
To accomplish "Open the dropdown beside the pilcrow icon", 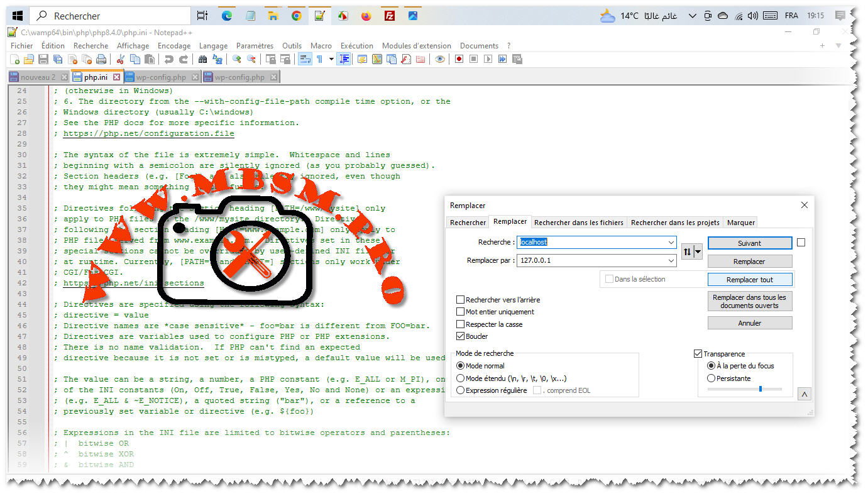I will [x=331, y=59].
